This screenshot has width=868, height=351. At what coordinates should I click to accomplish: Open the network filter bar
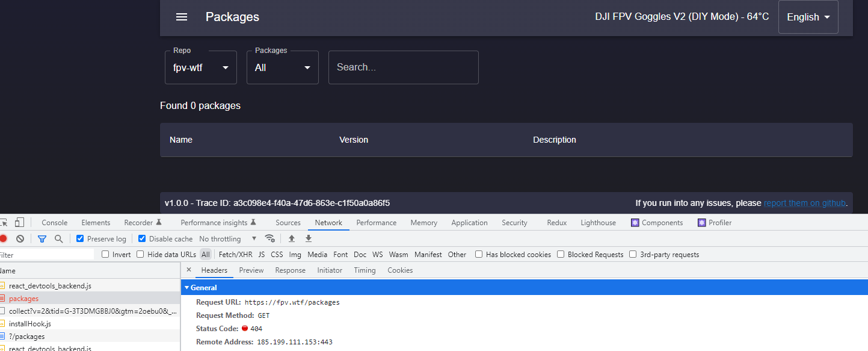(42, 238)
